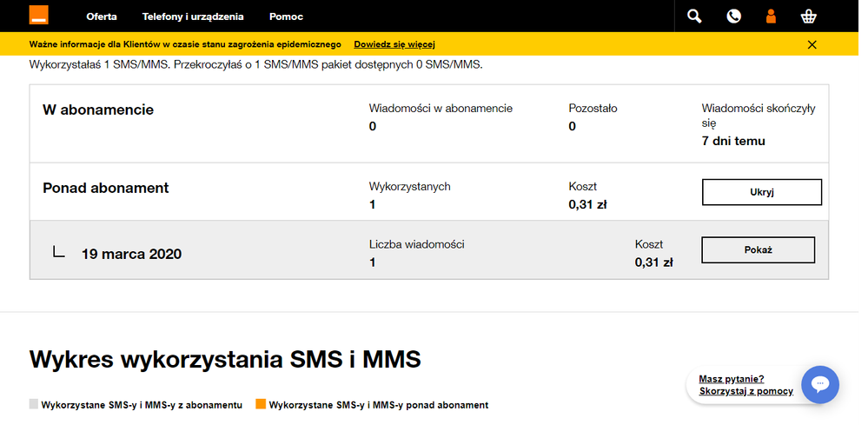Click the indent arrow beside 19 marca 2020
Viewport: 868px width, 425px height.
[x=58, y=253]
